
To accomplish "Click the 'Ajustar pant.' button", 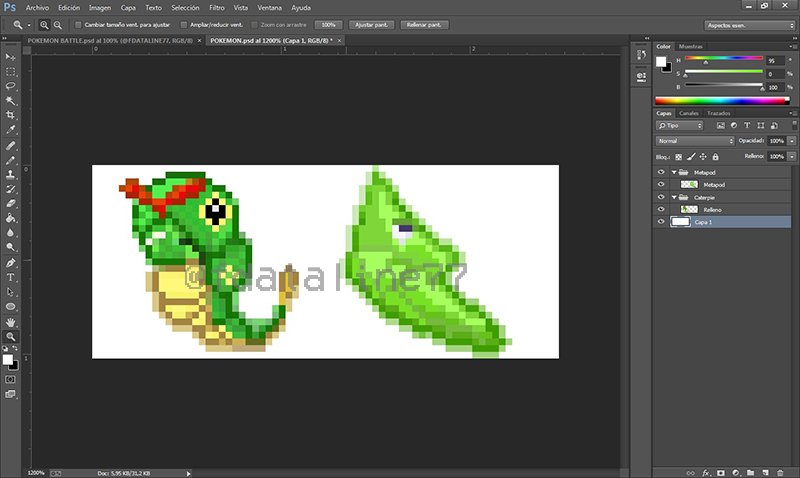I will (371, 24).
